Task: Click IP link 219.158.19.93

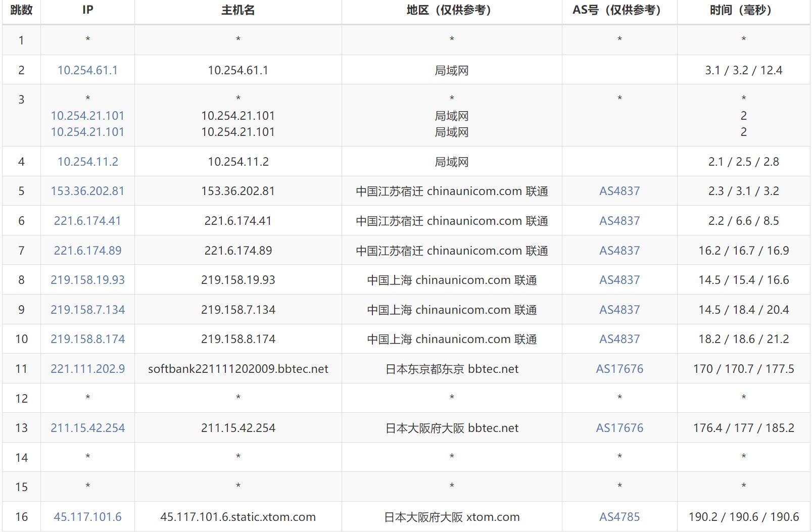Action: (x=87, y=280)
